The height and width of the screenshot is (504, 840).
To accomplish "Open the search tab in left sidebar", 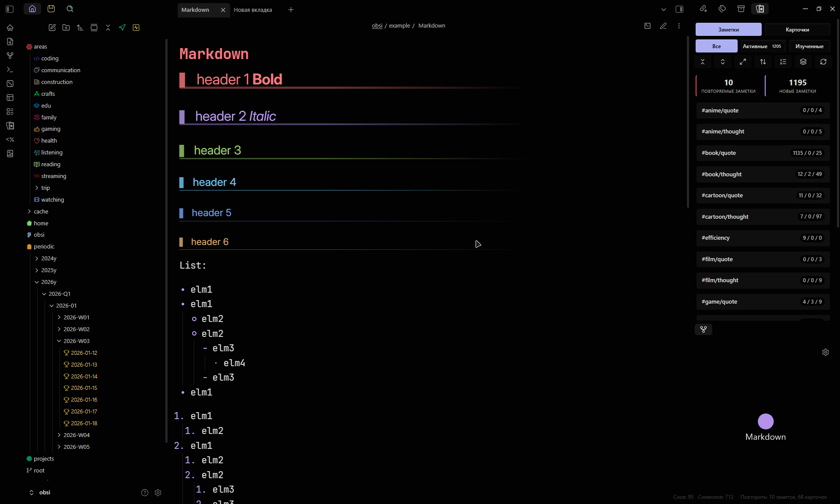I will (70, 9).
